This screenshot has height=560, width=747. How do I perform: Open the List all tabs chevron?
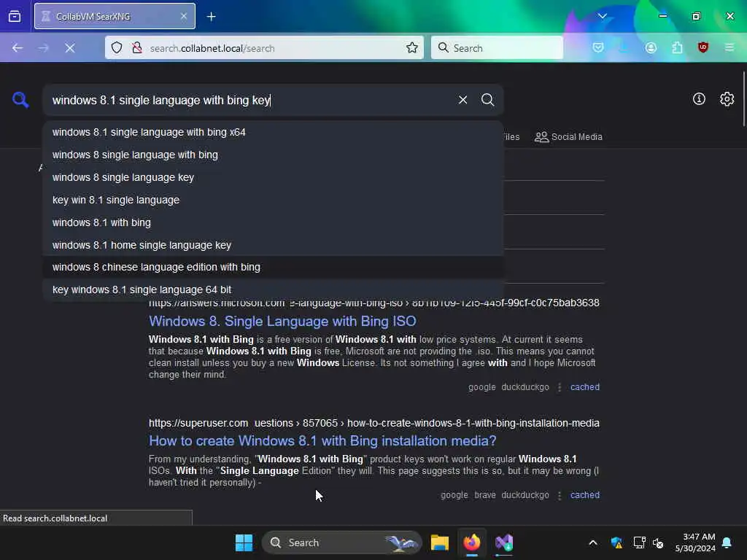pyautogui.click(x=602, y=17)
